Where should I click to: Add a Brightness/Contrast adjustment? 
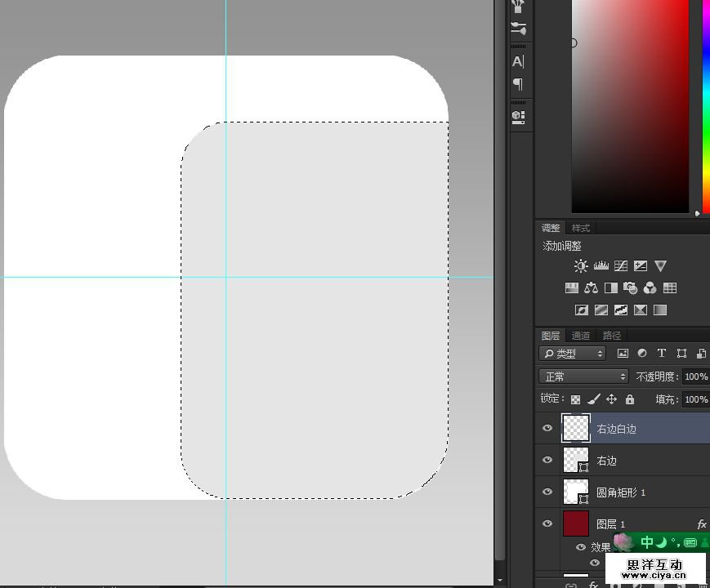[x=581, y=266]
